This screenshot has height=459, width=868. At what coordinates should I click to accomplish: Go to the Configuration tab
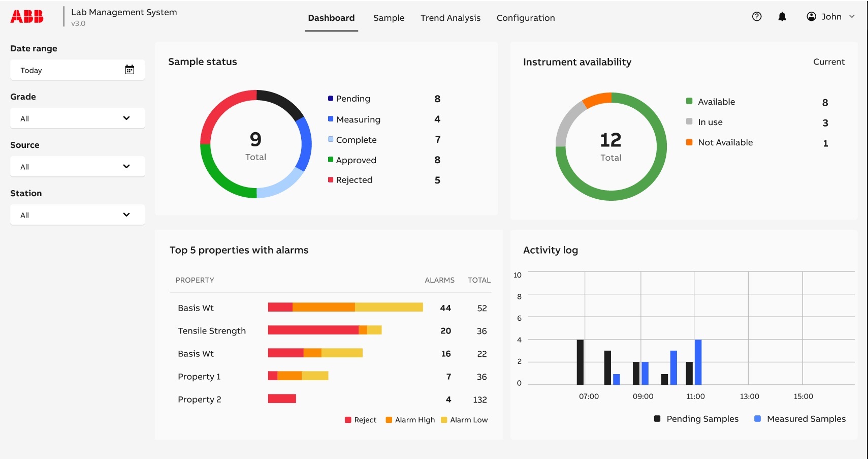525,18
